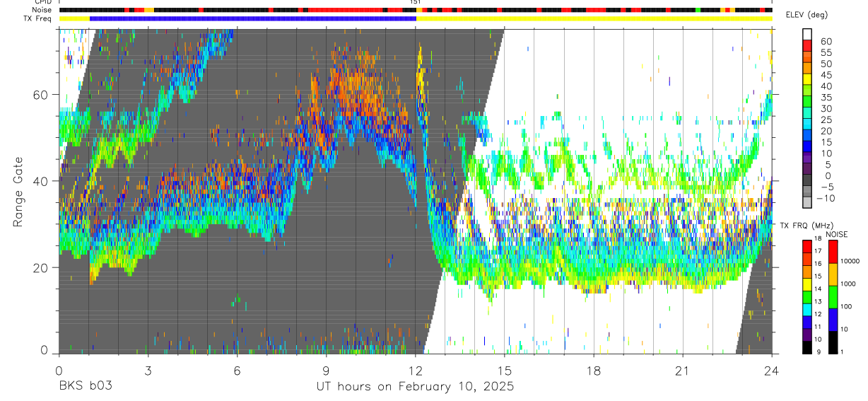The image size is (868, 401).
Task: Click the '100' value on NOISE scale
Action: (x=846, y=306)
